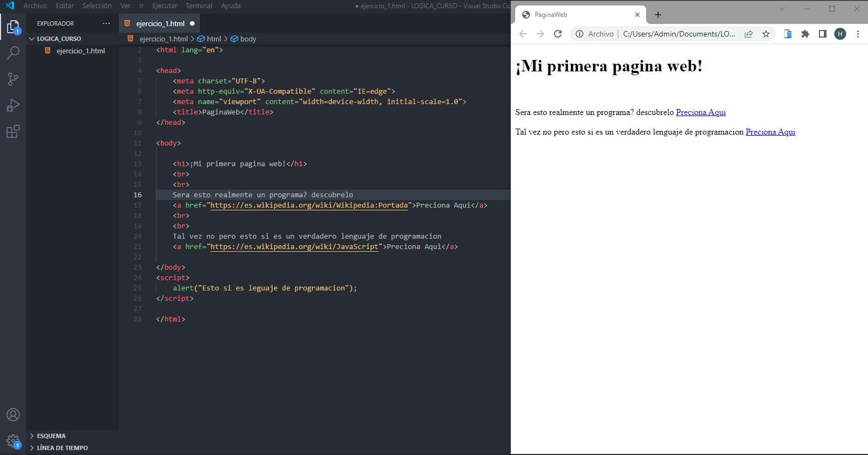
Task: Click Preciona Aqui link after programacion
Action: pyautogui.click(x=770, y=132)
